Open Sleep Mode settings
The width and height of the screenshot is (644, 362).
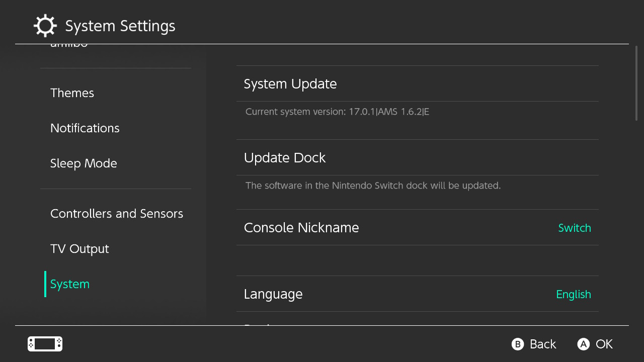click(84, 163)
